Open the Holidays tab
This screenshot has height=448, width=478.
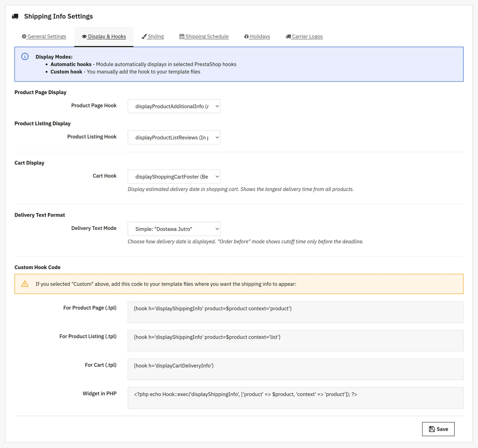coord(257,36)
